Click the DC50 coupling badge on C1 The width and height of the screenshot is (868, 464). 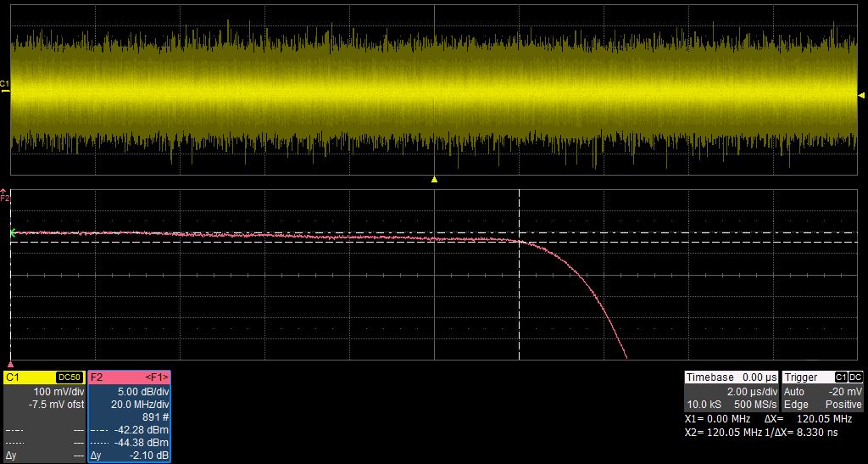(x=69, y=377)
